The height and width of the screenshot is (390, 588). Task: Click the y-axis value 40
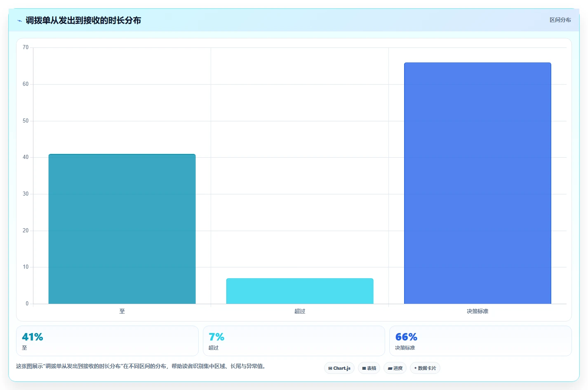click(x=26, y=157)
